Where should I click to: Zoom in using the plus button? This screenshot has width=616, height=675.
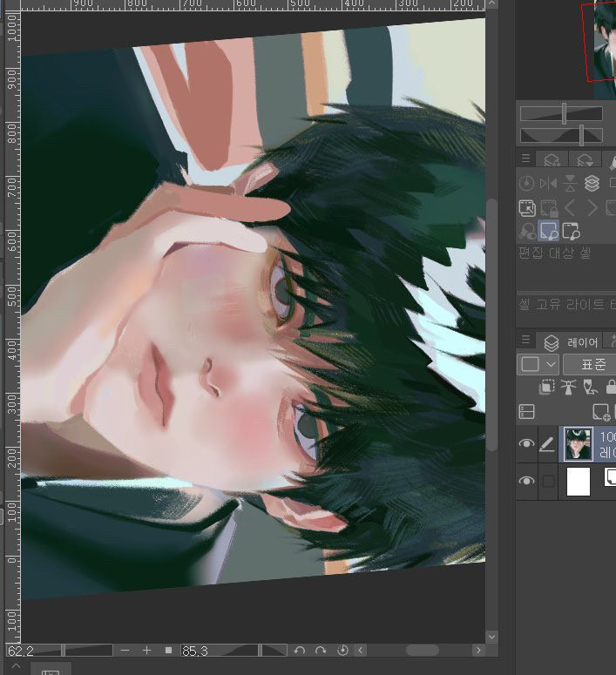tap(146, 651)
